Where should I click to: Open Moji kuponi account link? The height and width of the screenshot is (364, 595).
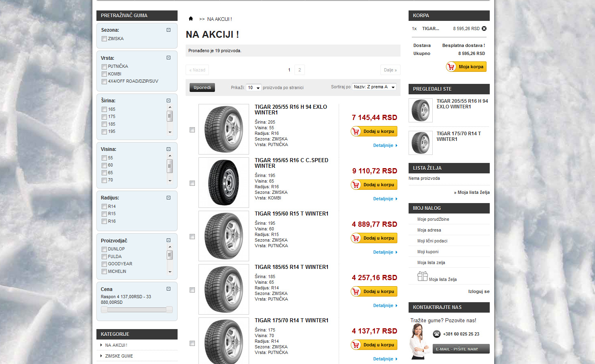click(x=428, y=252)
